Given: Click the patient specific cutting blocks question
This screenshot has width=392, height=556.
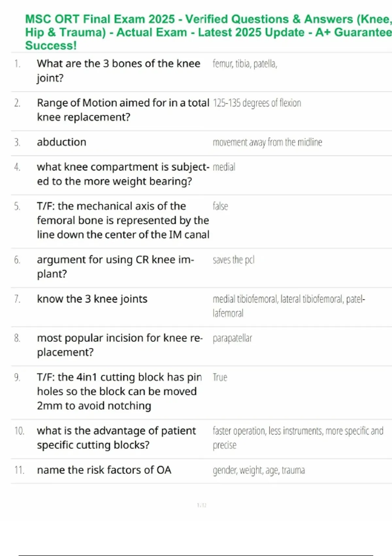Looking at the screenshot, I should point(116,438).
